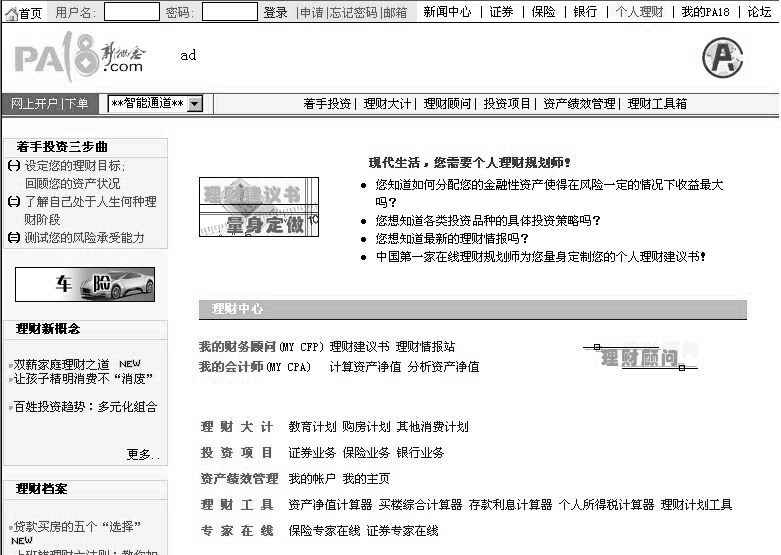
Task: Select 理财大计 in the secondary menu
Action: pyautogui.click(x=387, y=104)
